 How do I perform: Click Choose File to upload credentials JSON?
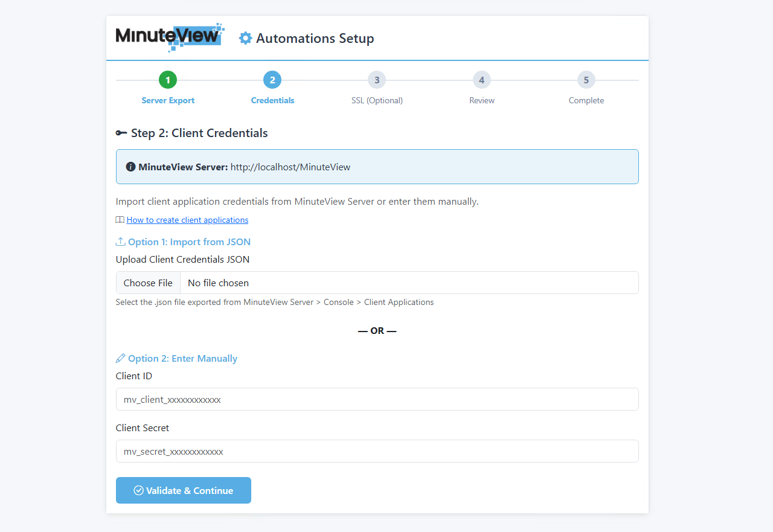tap(148, 283)
